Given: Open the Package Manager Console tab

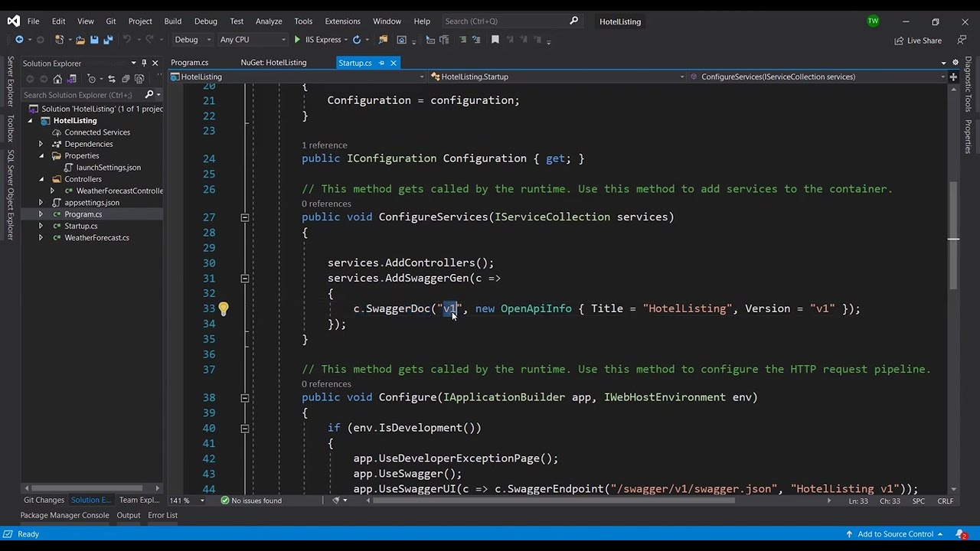Looking at the screenshot, I should click(64, 515).
